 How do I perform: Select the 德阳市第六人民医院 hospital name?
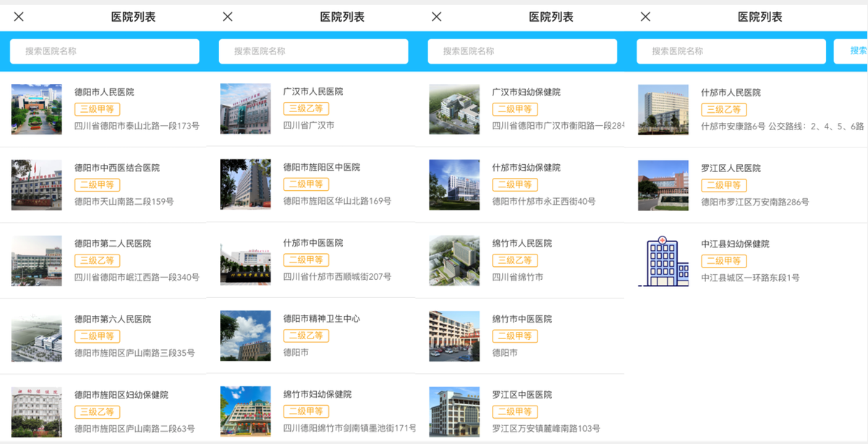tap(113, 319)
